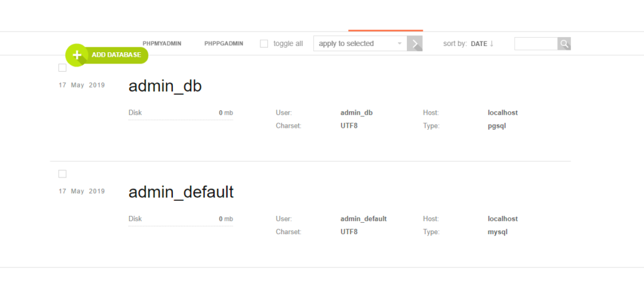
Task: Click the dropdown caret in apply to selected
Action: point(399,43)
